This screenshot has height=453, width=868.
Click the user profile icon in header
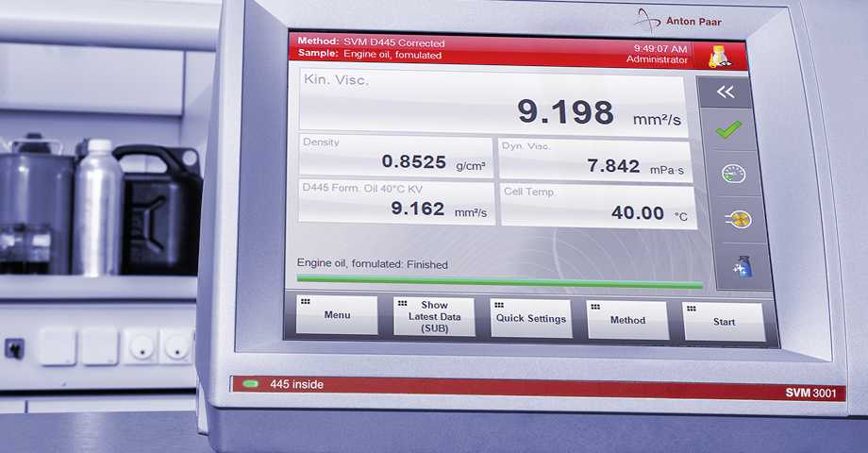720,56
